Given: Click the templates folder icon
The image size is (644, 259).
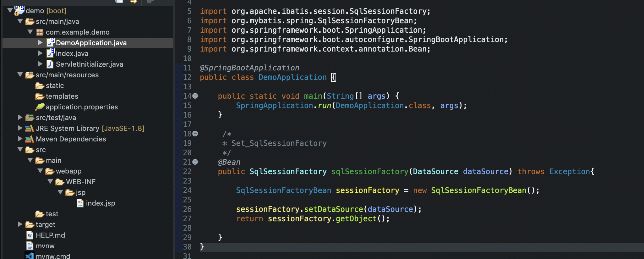Looking at the screenshot, I should [40, 96].
